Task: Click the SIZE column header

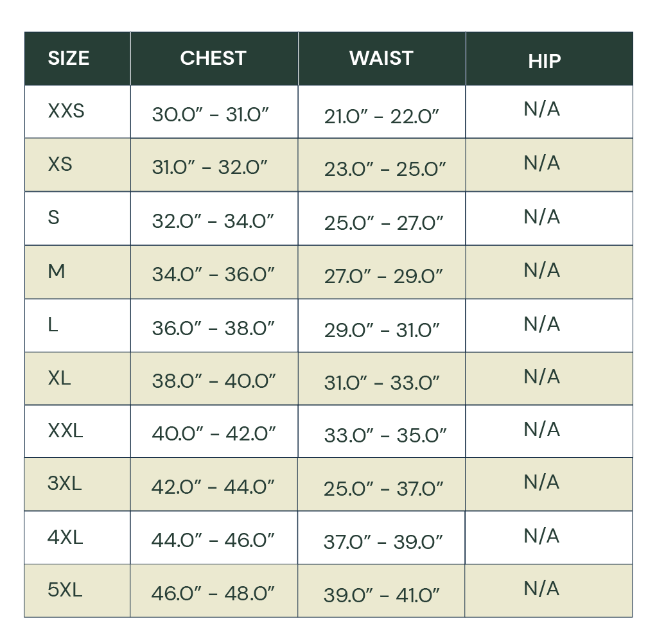Action: point(69,58)
